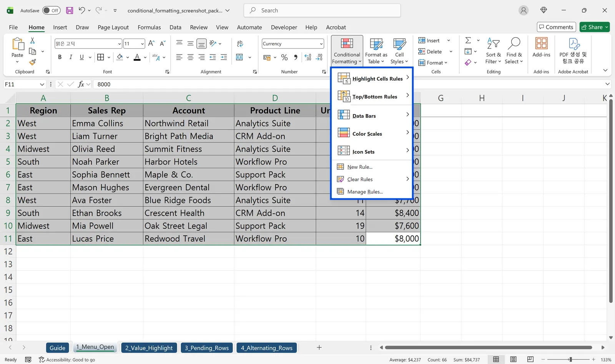Image resolution: width=615 pixels, height=364 pixels.
Task: Switch to the Formulas ribbon tab
Action: tap(149, 27)
